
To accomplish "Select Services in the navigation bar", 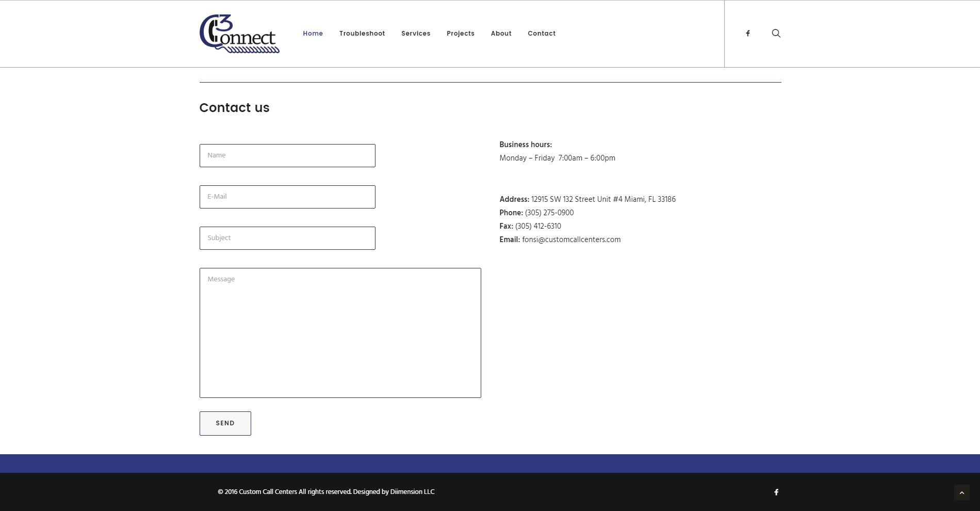I will (416, 34).
